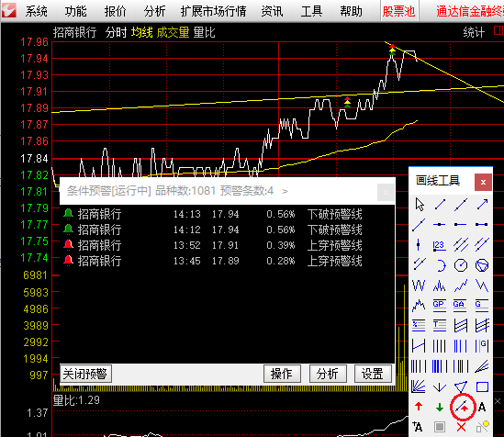Expand the alert panel header > arrow
The image size is (504, 437).
(285, 191)
